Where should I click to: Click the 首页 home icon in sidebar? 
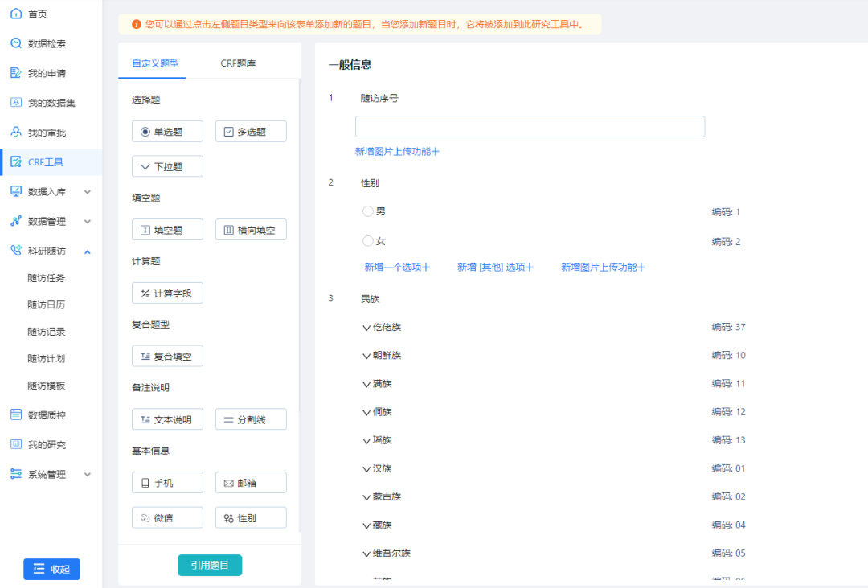pos(16,14)
